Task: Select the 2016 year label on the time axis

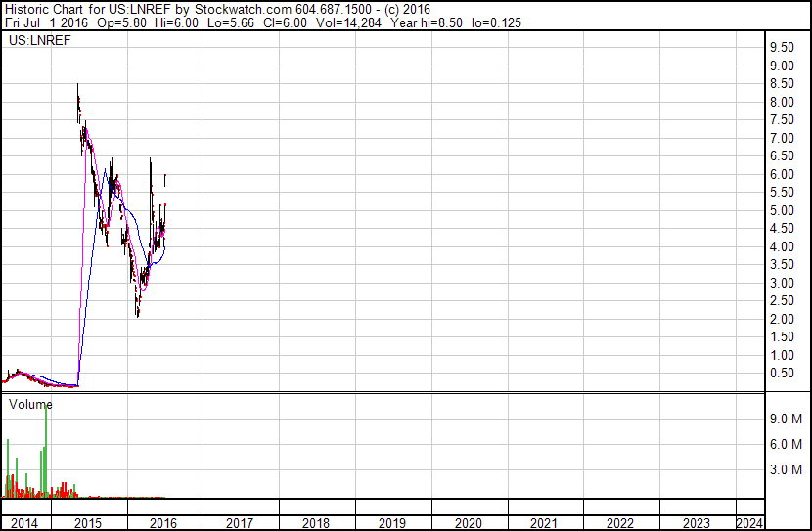Action: pos(163,523)
